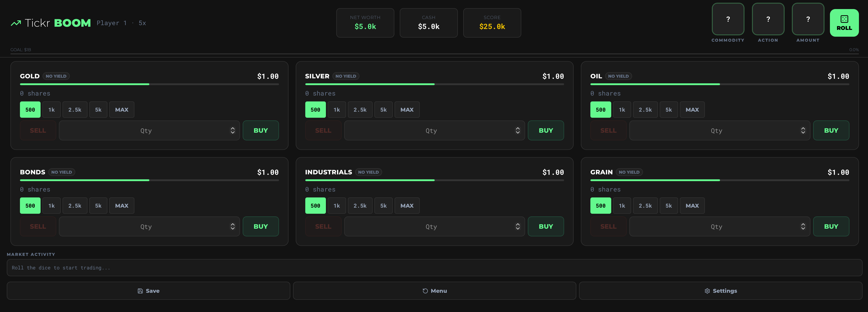868x312 pixels.
Task: Click the Net Worth stat card
Action: 365,23
